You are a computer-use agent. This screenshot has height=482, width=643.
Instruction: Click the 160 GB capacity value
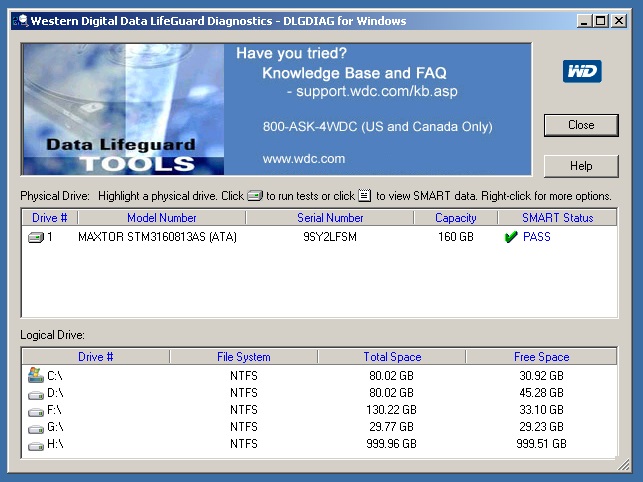pyautogui.click(x=456, y=237)
